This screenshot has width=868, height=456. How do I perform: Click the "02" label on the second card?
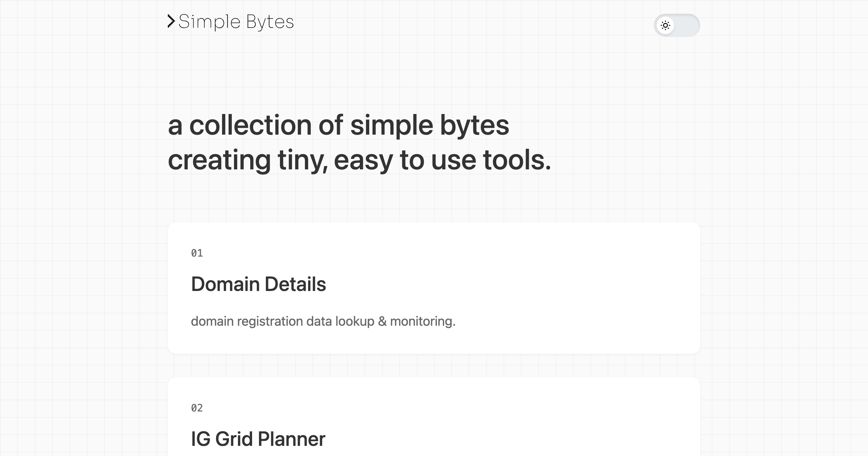point(197,408)
